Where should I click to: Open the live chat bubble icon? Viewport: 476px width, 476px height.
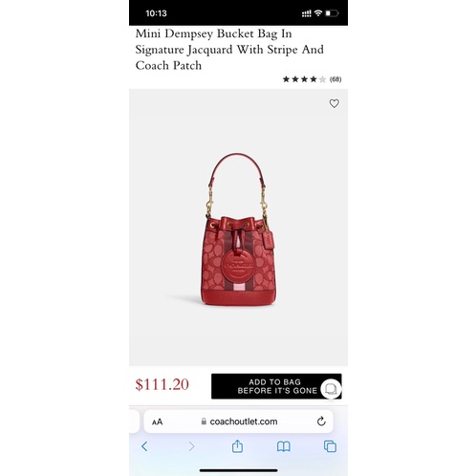click(x=331, y=389)
